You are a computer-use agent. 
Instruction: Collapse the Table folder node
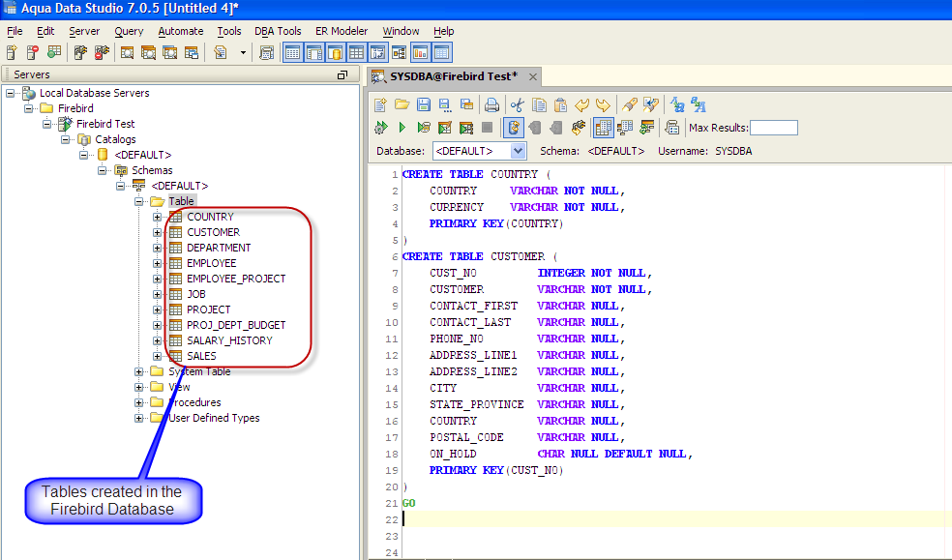[x=139, y=201]
